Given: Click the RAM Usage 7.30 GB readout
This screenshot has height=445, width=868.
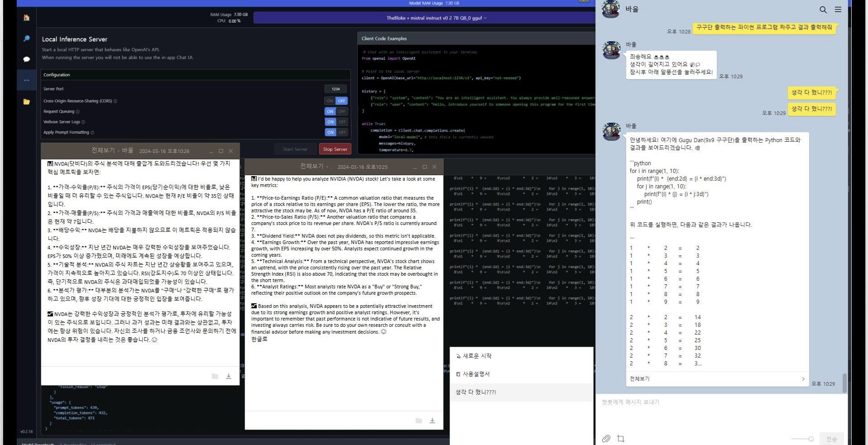Looking at the screenshot, I should pos(229,14).
